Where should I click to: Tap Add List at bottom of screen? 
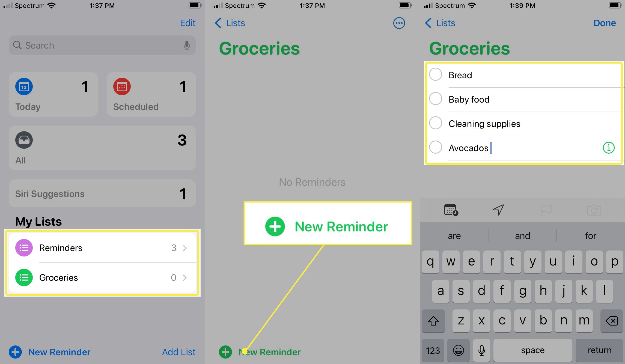click(179, 351)
